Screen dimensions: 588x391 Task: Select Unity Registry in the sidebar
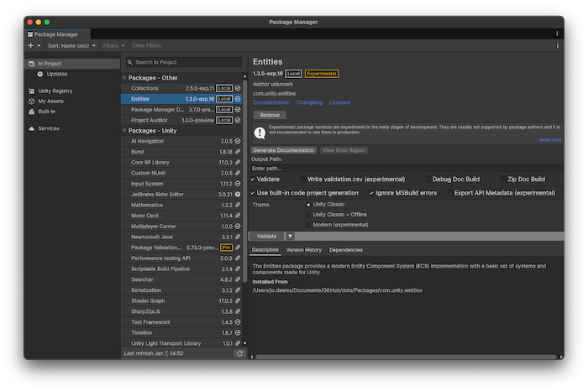[x=55, y=91]
